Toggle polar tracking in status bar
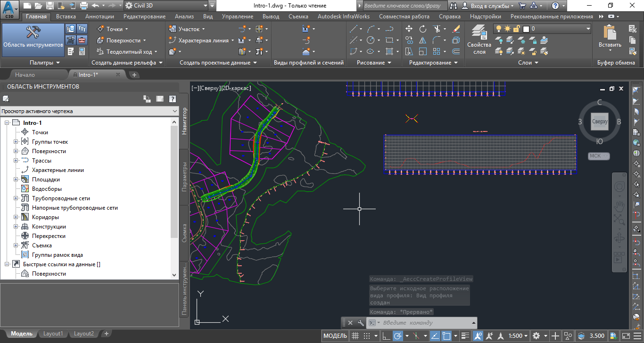This screenshot has height=343, width=644. click(397, 336)
